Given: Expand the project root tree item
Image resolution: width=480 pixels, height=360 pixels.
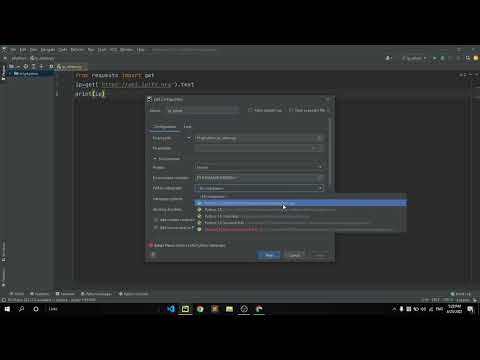Looking at the screenshot, I should tap(10, 74).
